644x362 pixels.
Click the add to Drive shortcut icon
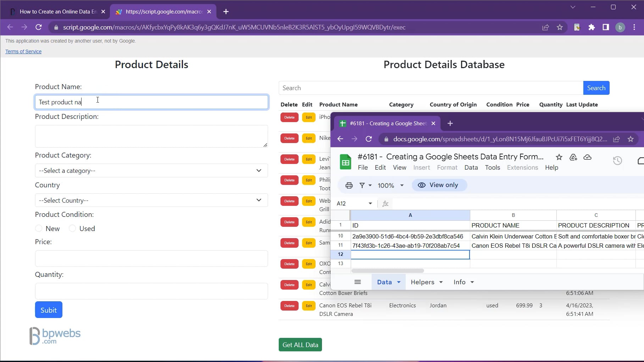point(573,157)
